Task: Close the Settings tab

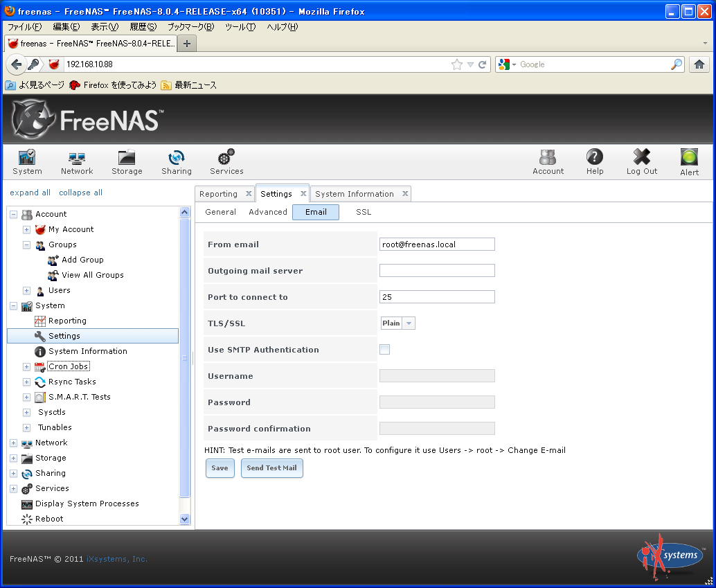Action: 303,193
